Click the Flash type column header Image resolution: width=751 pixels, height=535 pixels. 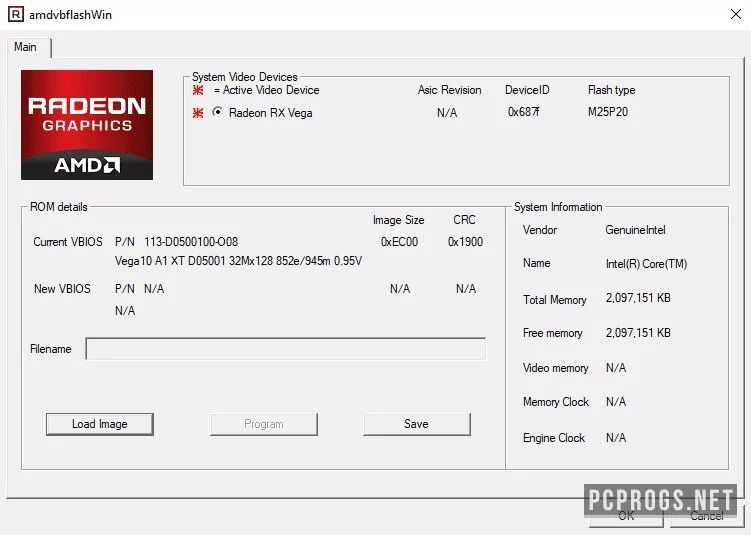tap(612, 90)
